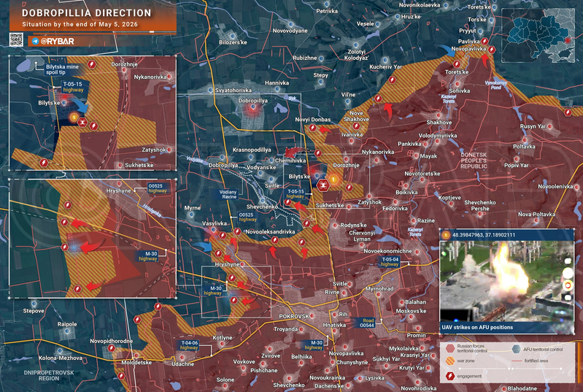Click the Stepove settlement dot
The width and height of the screenshot is (583, 392).
coord(34,304)
